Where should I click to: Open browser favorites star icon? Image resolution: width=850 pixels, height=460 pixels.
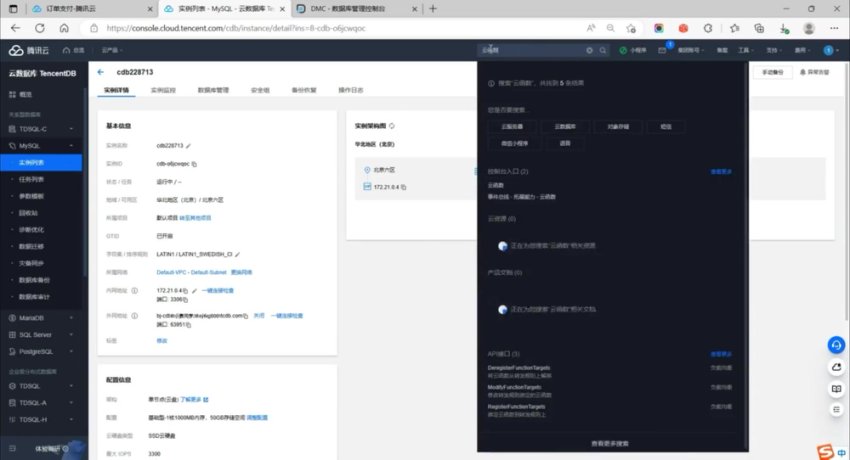coord(735,28)
